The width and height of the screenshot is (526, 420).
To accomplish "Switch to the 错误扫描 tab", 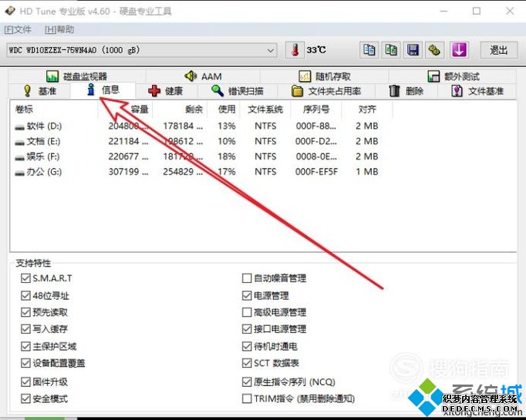I will 238,91.
